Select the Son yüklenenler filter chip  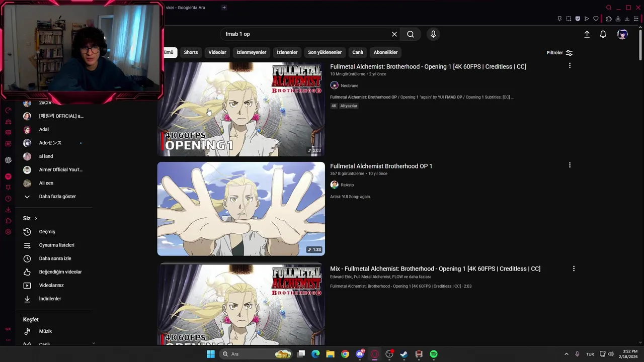point(325,52)
